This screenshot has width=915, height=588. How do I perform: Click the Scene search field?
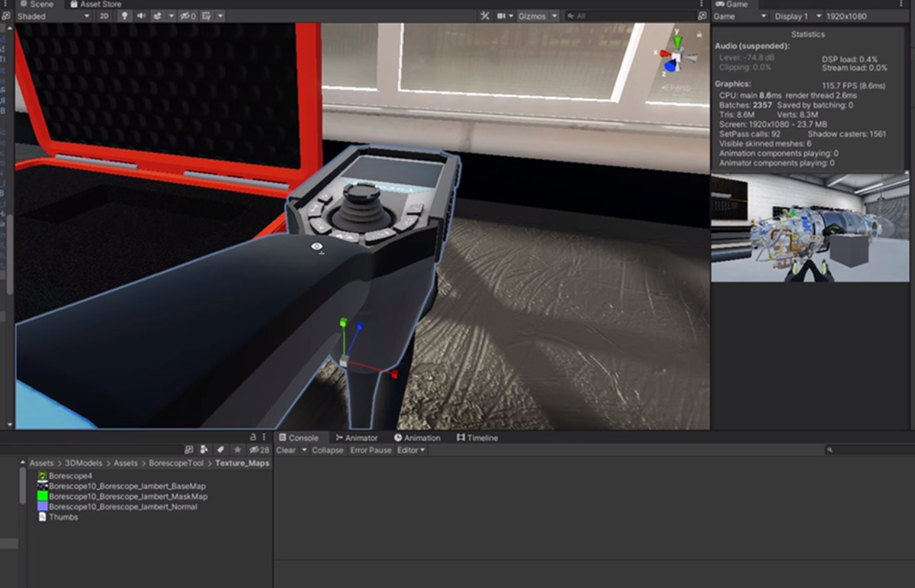(633, 16)
